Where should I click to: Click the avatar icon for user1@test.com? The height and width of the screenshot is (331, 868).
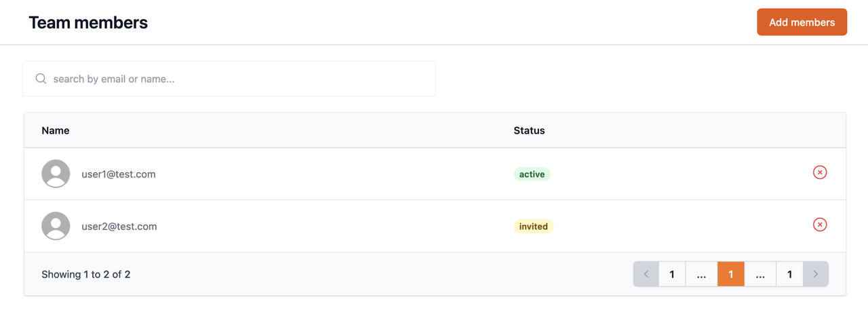[x=56, y=174]
